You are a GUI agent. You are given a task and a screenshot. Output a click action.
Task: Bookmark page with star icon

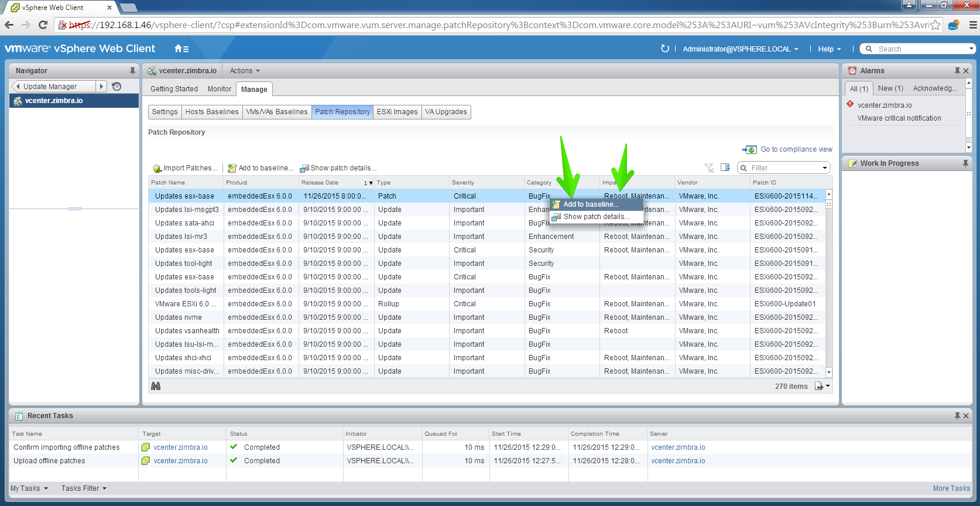click(x=936, y=25)
